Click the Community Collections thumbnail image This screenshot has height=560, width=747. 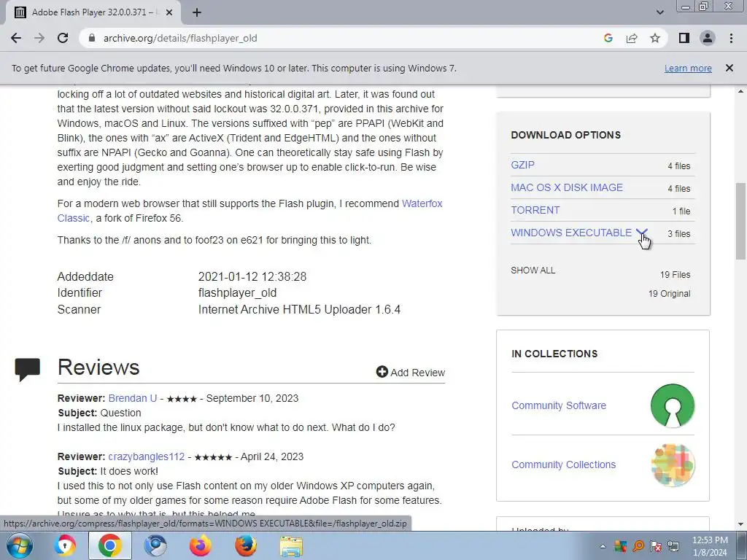tap(672, 464)
